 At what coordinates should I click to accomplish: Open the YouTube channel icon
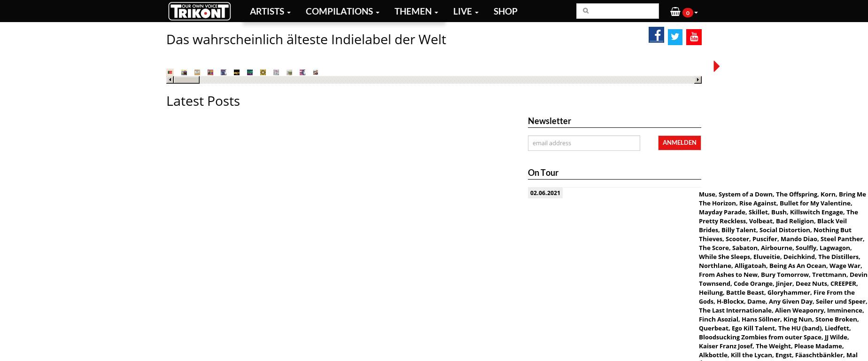click(694, 37)
